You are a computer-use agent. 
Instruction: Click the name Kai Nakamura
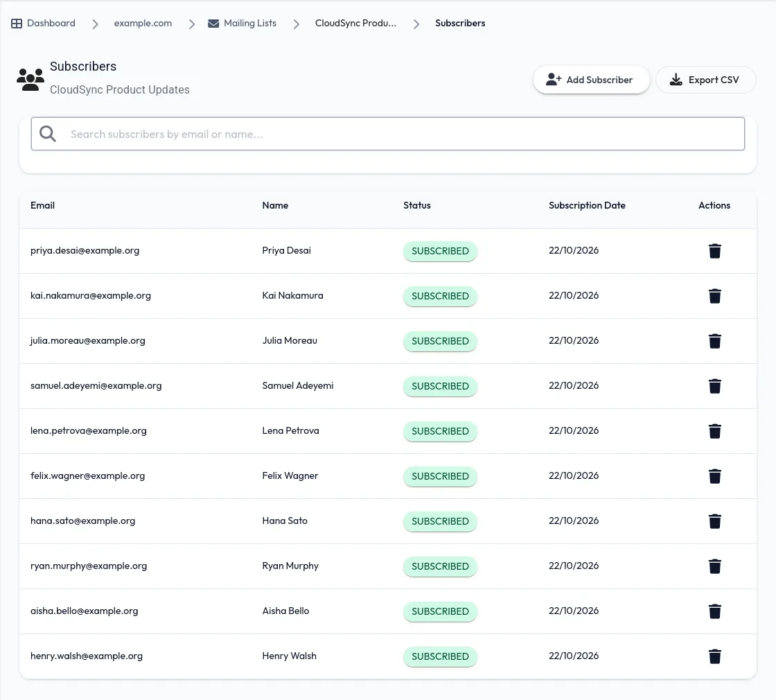pos(292,295)
